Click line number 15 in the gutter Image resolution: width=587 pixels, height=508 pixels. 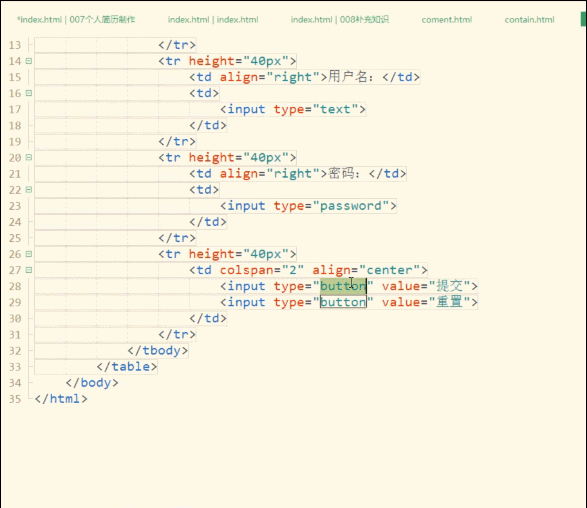(x=15, y=77)
